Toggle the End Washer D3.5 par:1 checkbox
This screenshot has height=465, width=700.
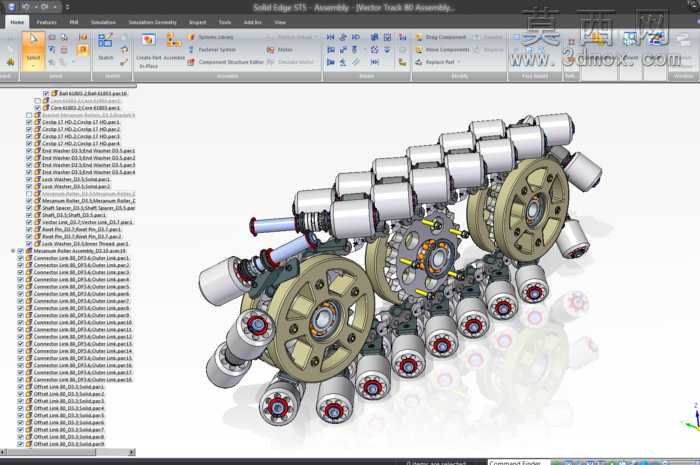(x=29, y=150)
